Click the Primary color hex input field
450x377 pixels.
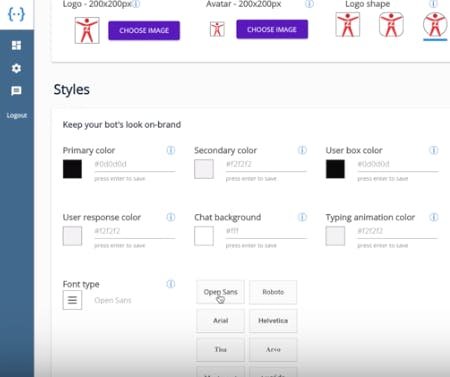pyautogui.click(x=135, y=165)
